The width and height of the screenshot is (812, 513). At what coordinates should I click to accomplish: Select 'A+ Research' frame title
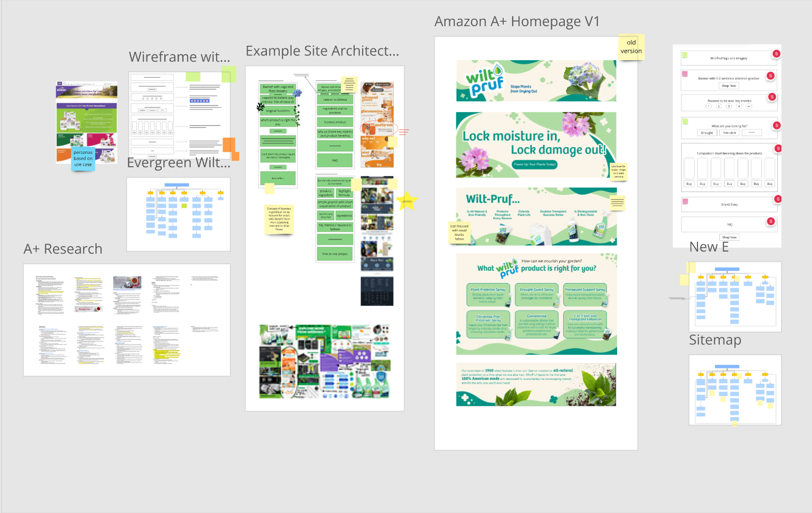63,249
